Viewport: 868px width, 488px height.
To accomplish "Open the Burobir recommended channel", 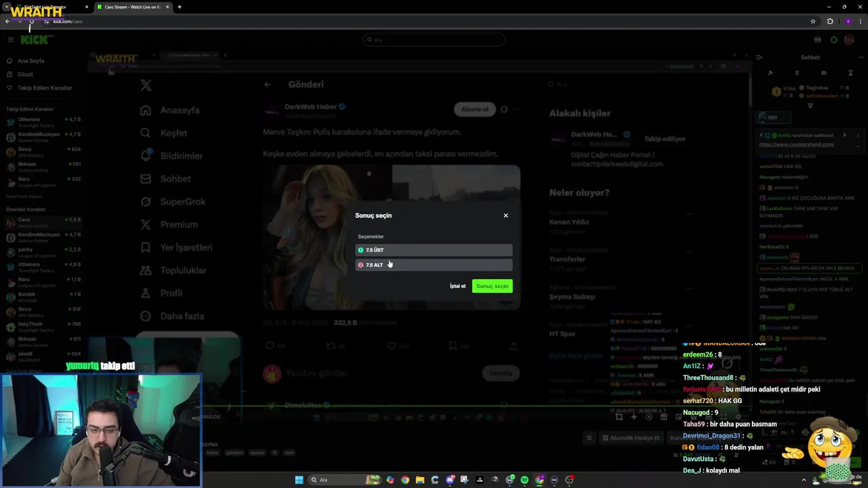I will pyautogui.click(x=43, y=297).
